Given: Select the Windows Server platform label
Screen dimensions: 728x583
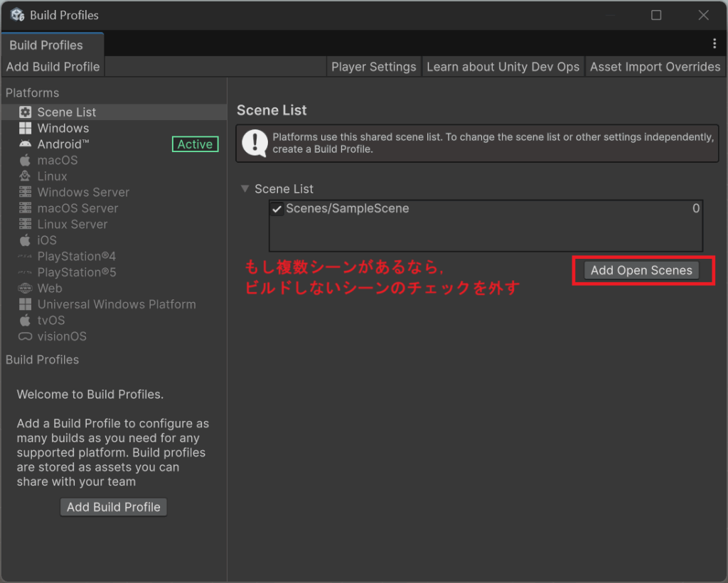Looking at the screenshot, I should [83, 192].
